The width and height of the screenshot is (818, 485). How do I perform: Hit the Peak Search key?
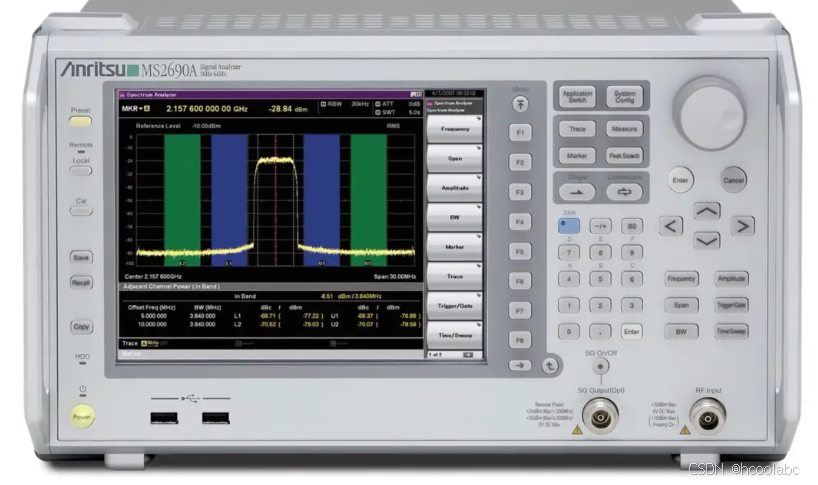tap(624, 155)
